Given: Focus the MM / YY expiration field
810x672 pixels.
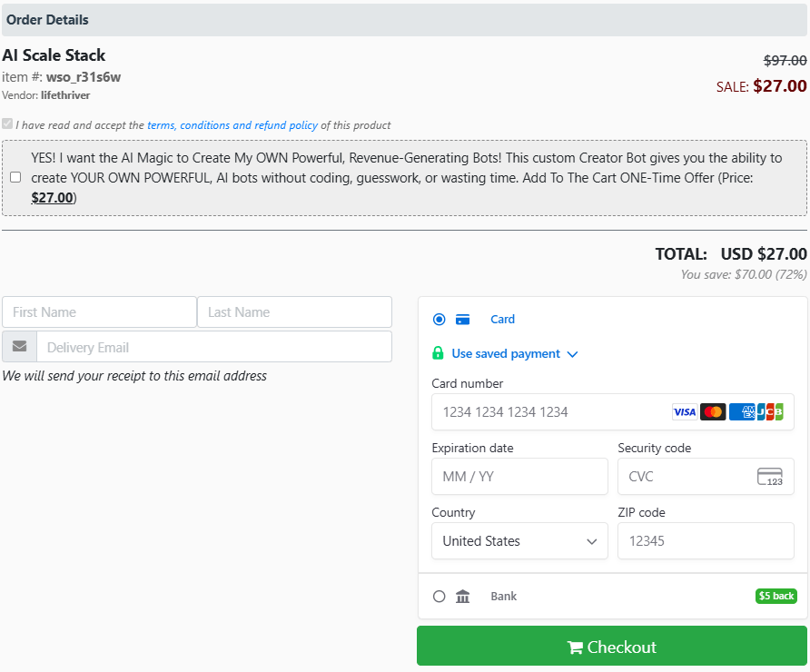Looking at the screenshot, I should coord(519,476).
